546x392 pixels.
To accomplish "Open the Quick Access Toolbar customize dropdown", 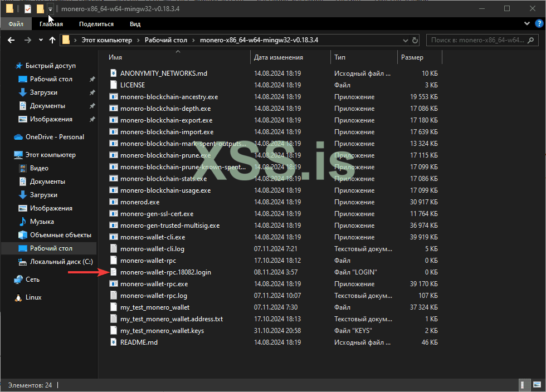I will [x=50, y=9].
